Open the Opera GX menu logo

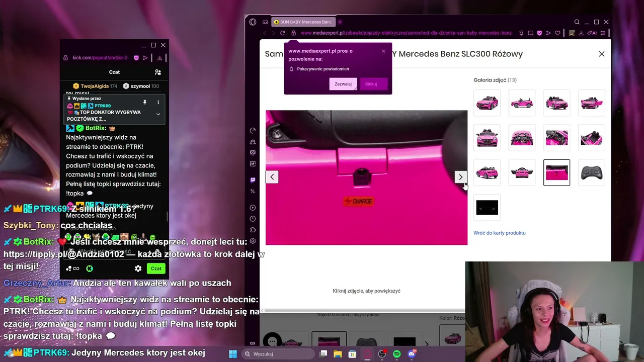[253, 22]
